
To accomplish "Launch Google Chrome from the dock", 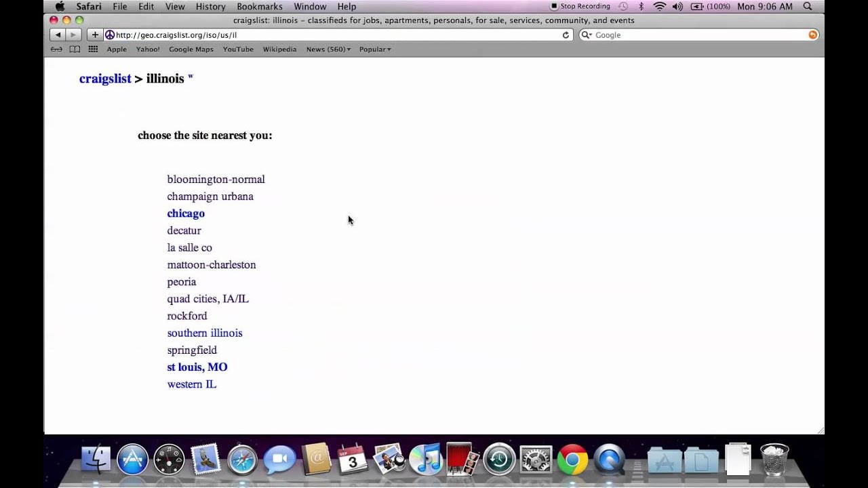I will [x=572, y=459].
